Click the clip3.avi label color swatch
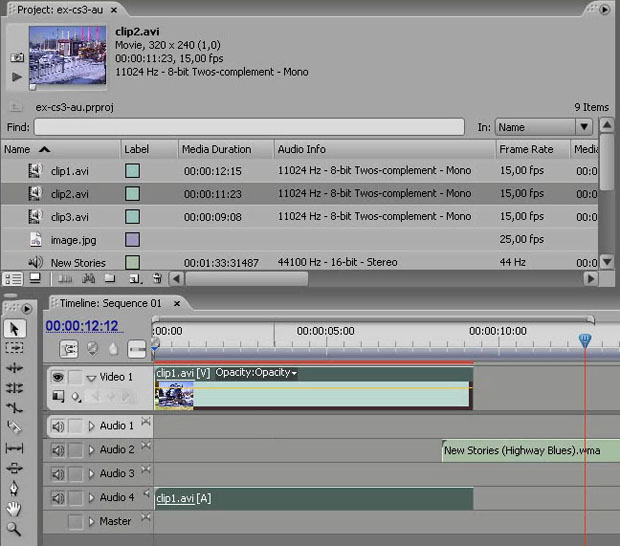The image size is (620, 546). [132, 217]
